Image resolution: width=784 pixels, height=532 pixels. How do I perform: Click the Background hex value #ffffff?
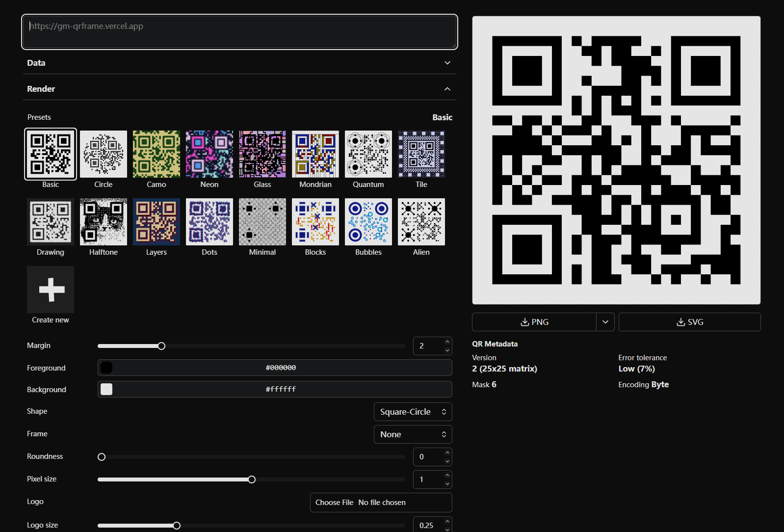coord(281,389)
